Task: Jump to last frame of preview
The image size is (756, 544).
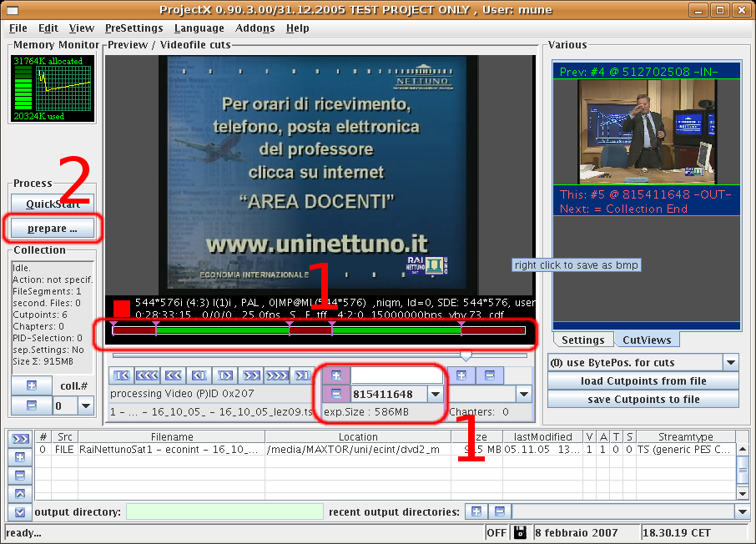Action: [303, 375]
